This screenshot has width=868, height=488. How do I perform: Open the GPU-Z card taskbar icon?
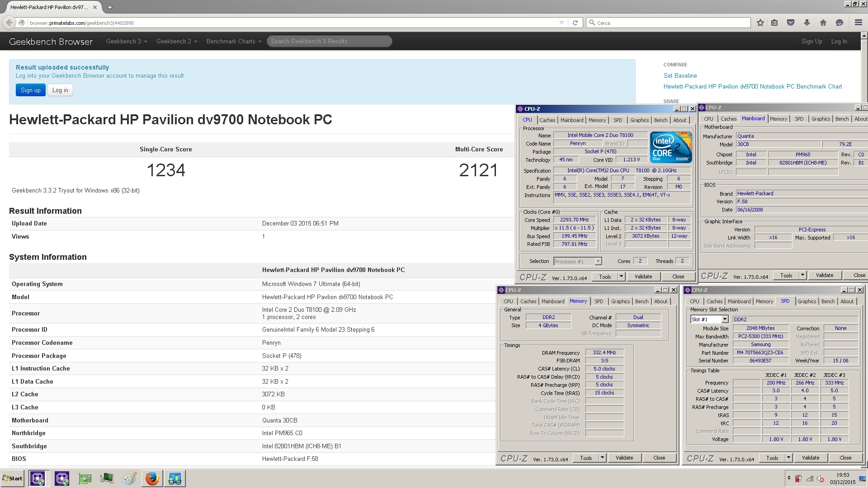[x=85, y=478]
